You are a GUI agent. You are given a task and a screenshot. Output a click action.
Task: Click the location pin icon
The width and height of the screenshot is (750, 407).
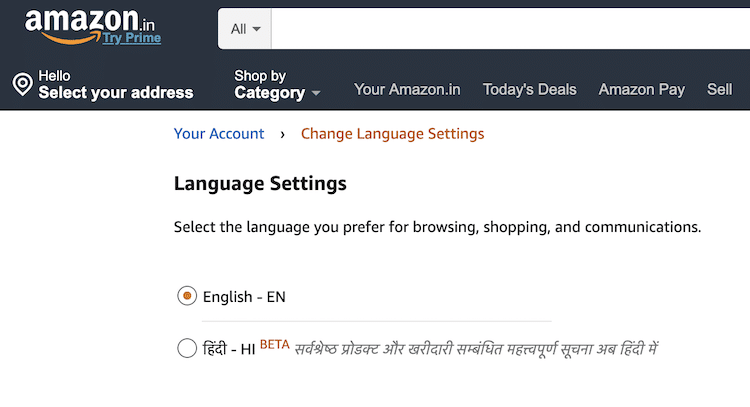22,84
